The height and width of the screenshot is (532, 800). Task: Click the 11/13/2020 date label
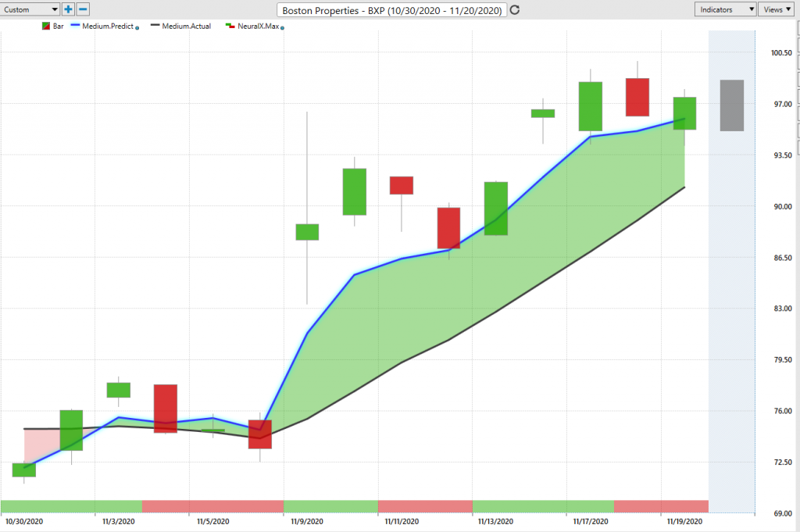coord(495,521)
